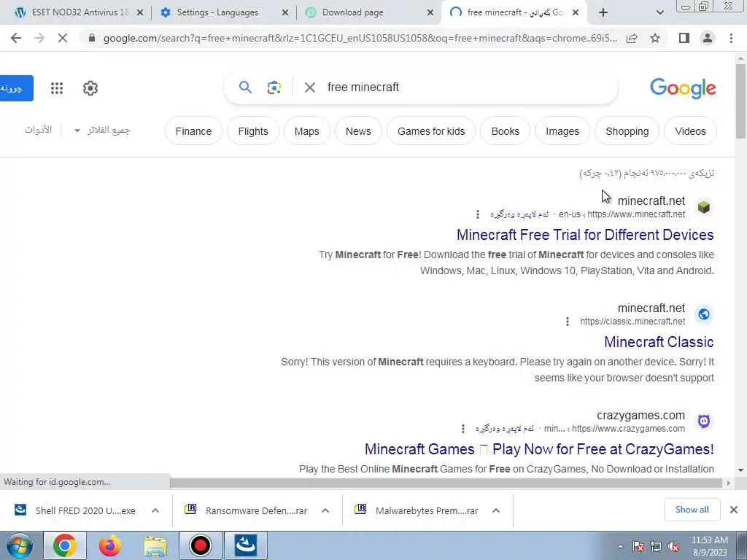The height and width of the screenshot is (560, 747).
Task: Close the downloads bar
Action: click(734, 510)
